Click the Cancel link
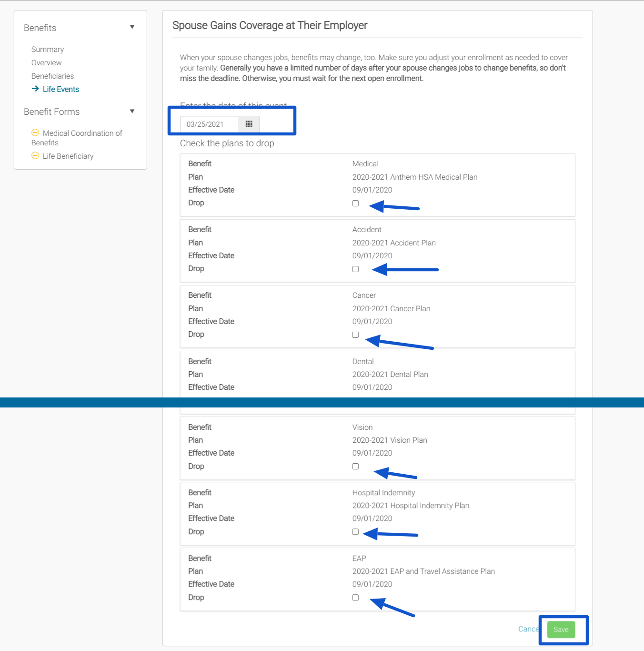 (529, 629)
